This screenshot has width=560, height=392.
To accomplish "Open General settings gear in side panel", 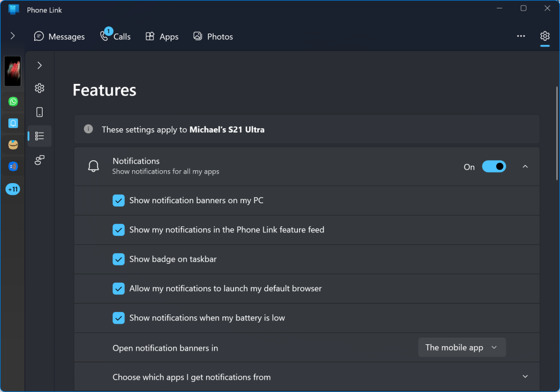I will coord(39,88).
